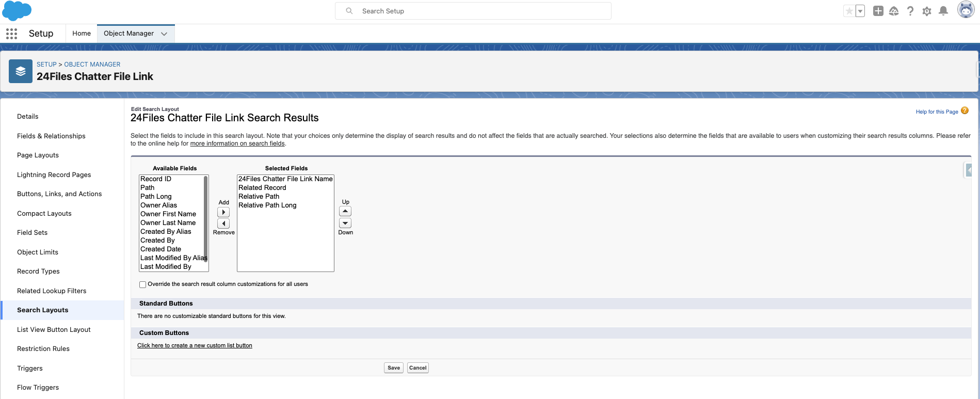
Task: Open the favorites list dropdown arrow
Action: click(x=860, y=11)
